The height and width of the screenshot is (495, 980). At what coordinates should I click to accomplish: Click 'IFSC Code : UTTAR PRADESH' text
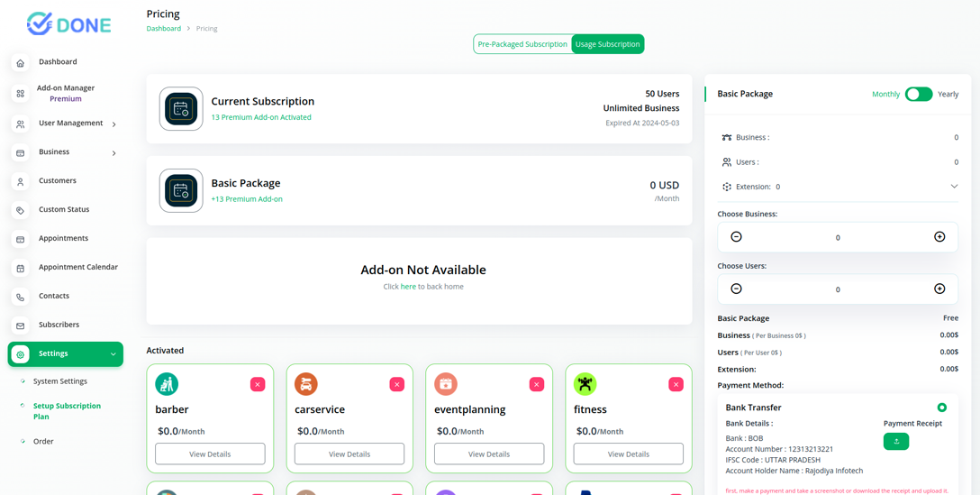point(773,460)
